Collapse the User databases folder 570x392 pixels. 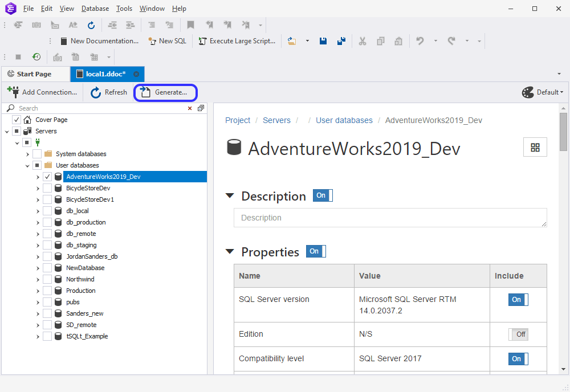click(27, 166)
